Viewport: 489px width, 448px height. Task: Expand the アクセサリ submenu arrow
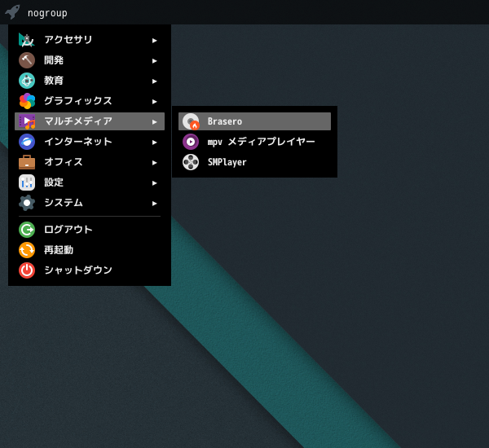pos(154,41)
